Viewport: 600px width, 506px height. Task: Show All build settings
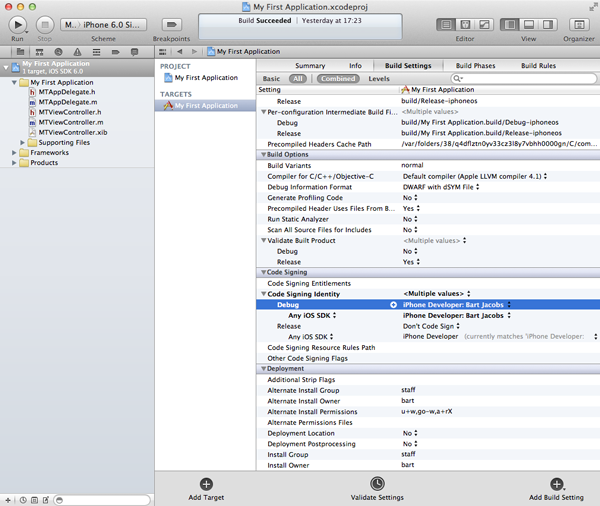[x=298, y=78]
